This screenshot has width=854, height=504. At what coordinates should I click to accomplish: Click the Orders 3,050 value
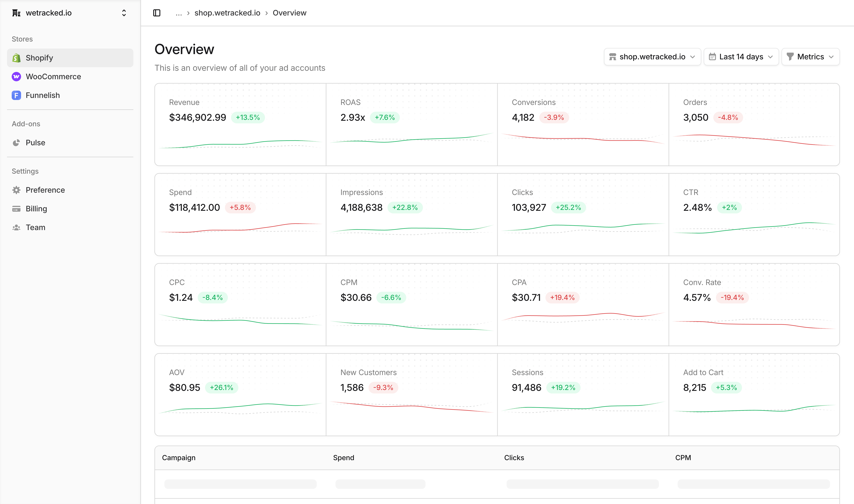(696, 118)
